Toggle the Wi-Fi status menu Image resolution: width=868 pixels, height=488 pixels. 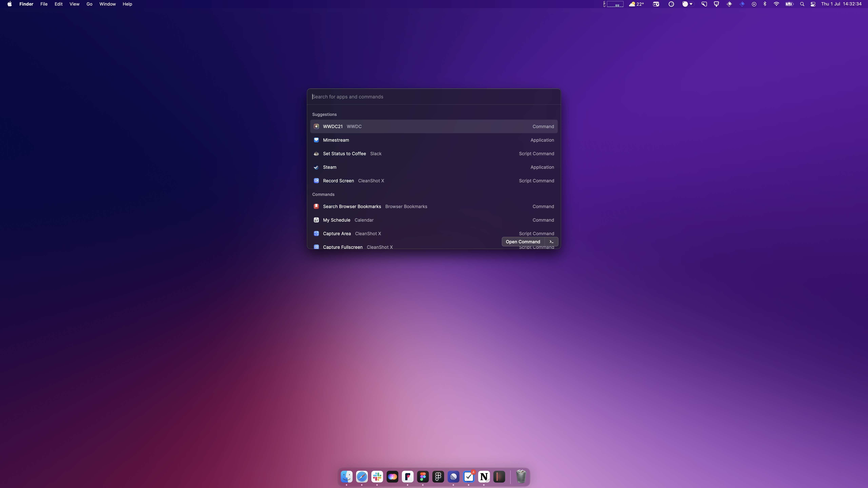click(x=776, y=4)
